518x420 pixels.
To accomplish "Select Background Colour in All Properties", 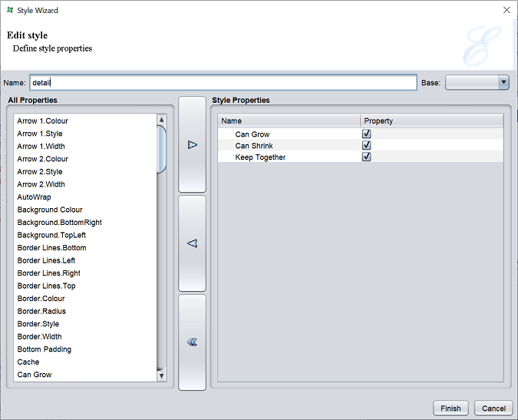I will 50,210.
